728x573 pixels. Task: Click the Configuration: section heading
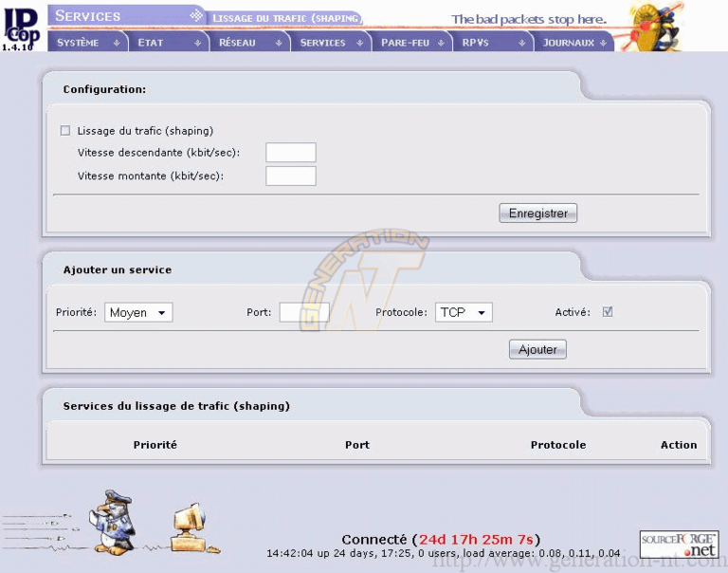(x=104, y=89)
